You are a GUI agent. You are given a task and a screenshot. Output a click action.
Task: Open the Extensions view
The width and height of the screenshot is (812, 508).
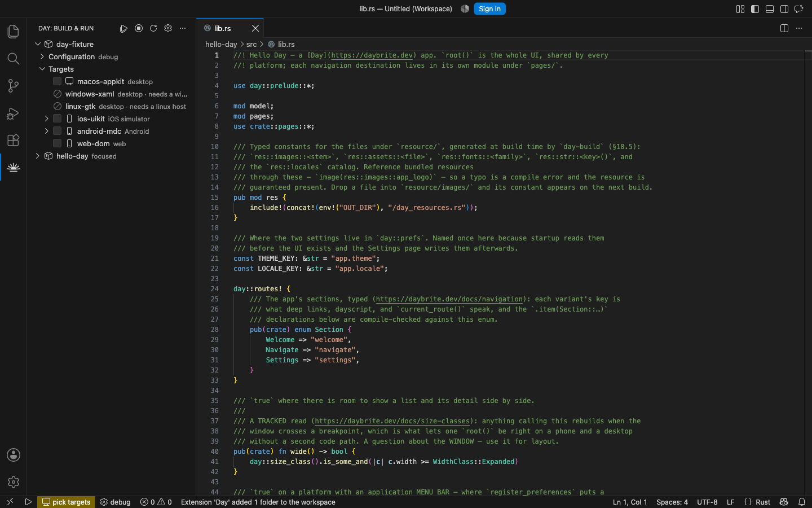[x=13, y=140]
